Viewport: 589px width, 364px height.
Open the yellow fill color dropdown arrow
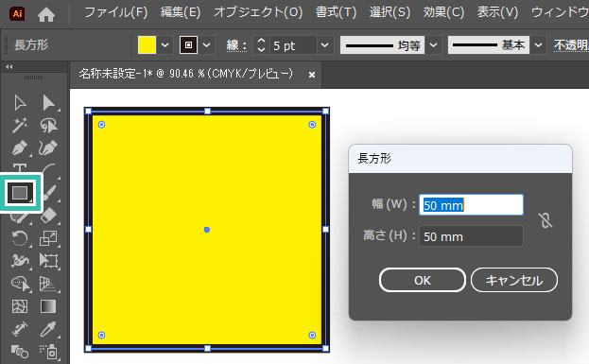tap(165, 45)
